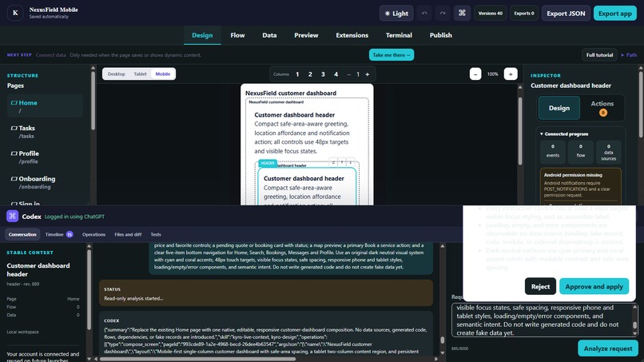Open the command palette icon

(462, 13)
